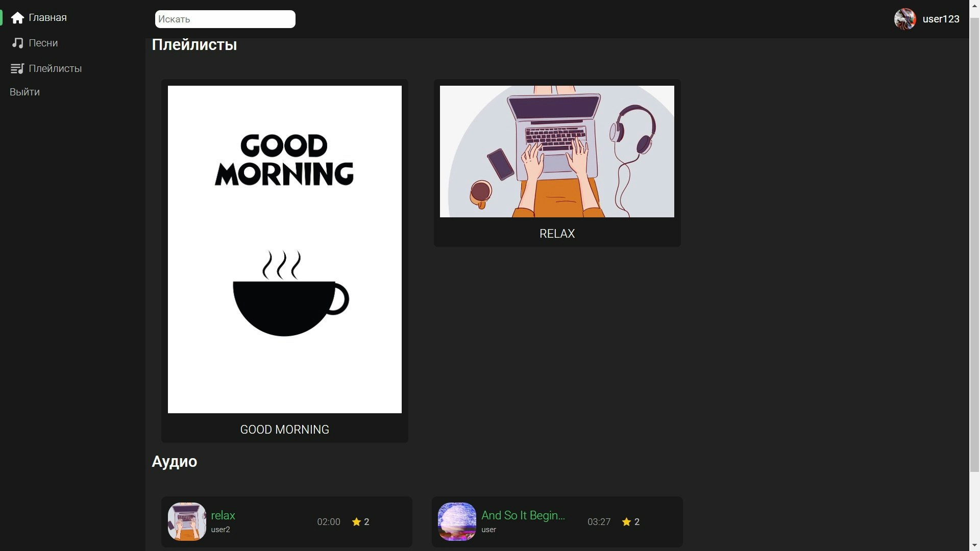Open the Главная menu item
The height and width of the screenshot is (551, 980).
(x=47, y=18)
